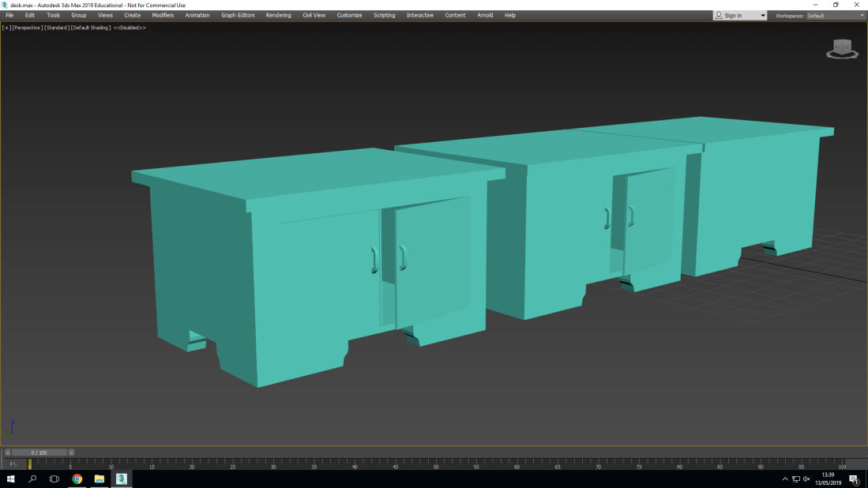Open the Windows Start menu
This screenshot has width=868, height=488.
[11, 479]
